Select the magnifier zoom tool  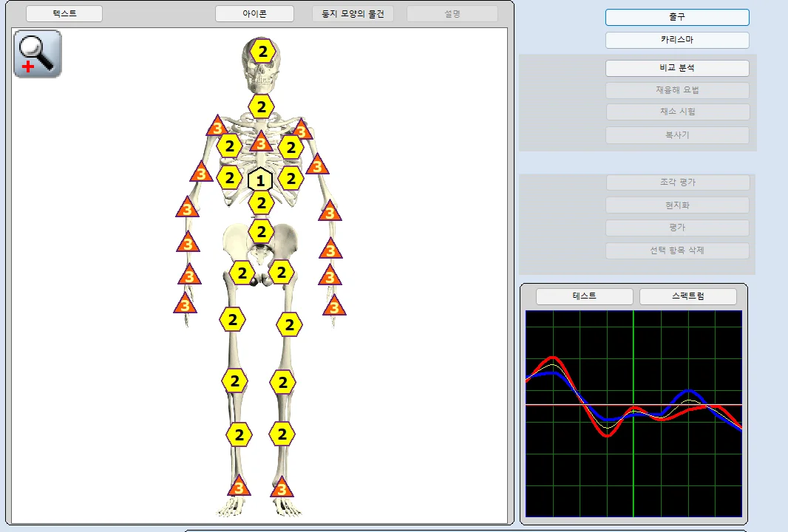click(37, 53)
